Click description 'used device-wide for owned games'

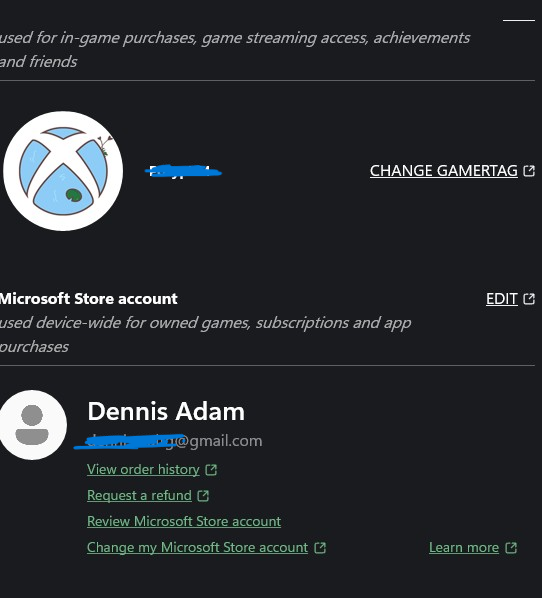click(205, 334)
